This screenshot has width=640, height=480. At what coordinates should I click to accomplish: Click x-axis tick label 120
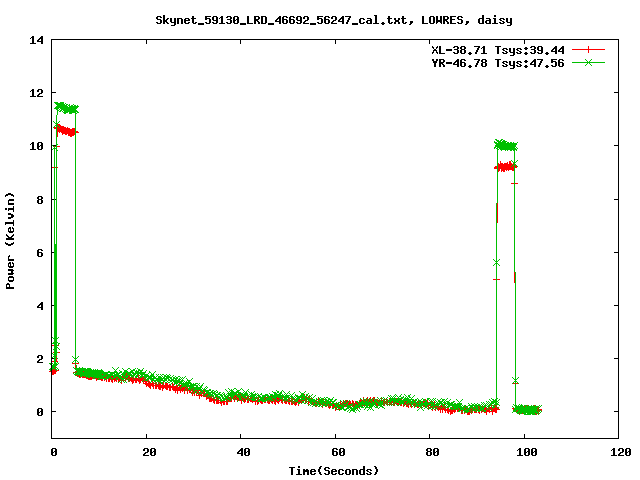[x=621, y=452]
